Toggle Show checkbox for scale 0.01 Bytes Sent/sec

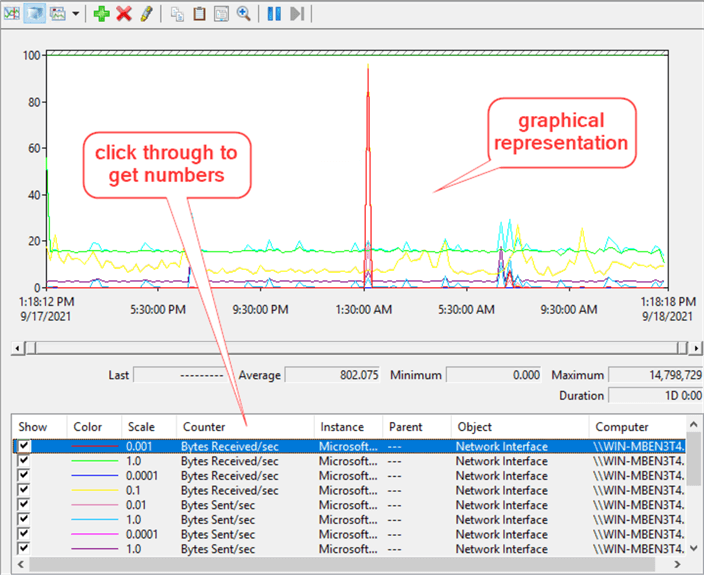tap(24, 505)
